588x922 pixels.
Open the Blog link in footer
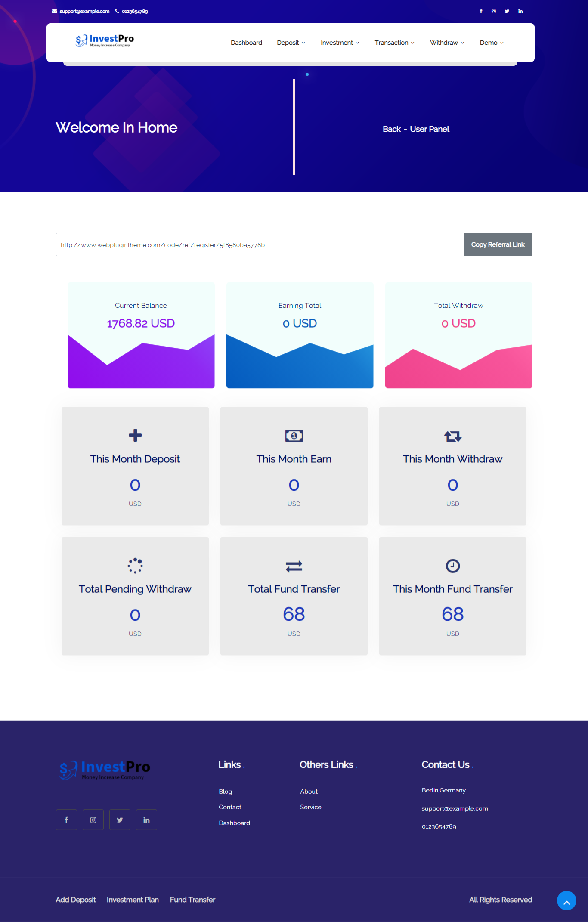pos(225,792)
